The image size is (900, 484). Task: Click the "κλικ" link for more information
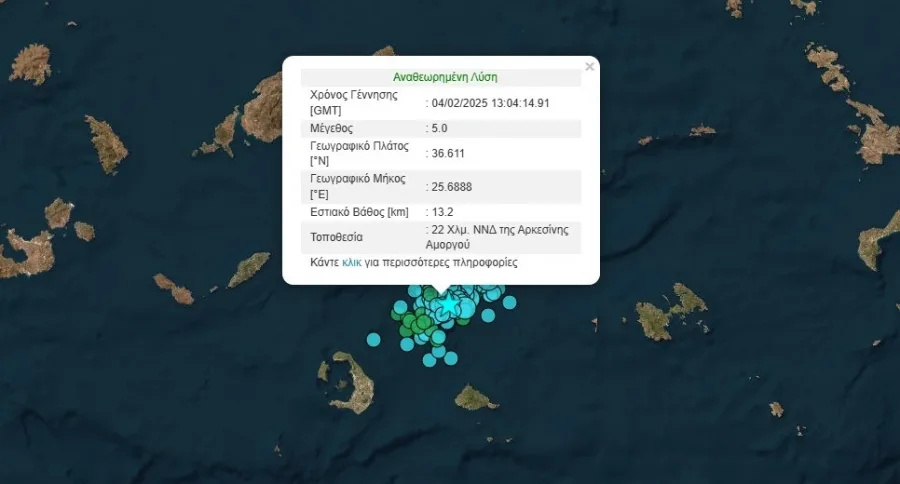(x=351, y=263)
